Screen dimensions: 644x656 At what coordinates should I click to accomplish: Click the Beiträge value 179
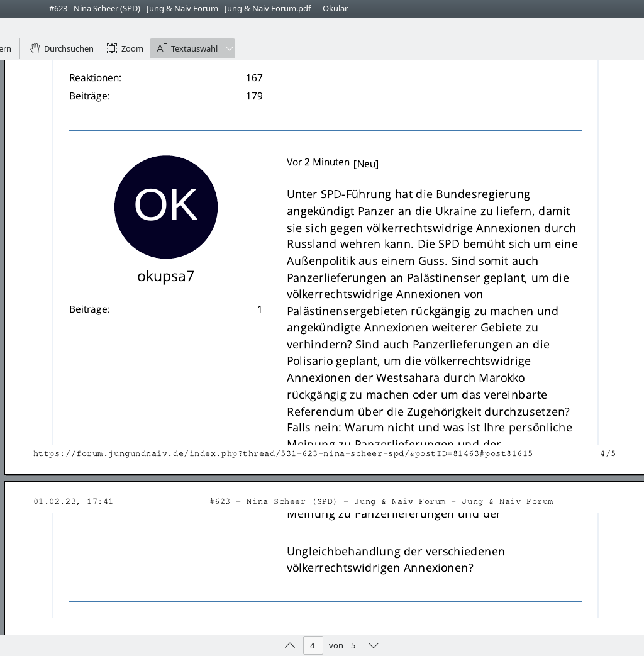click(254, 96)
